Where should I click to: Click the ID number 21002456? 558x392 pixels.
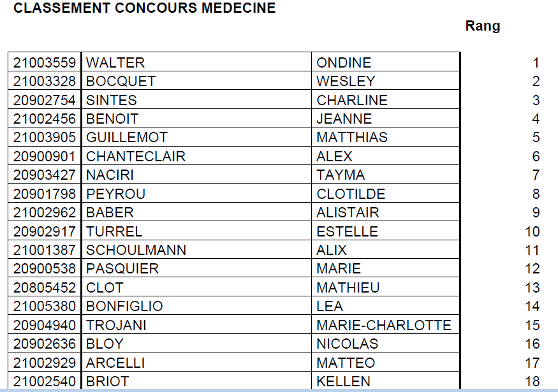click(45, 119)
